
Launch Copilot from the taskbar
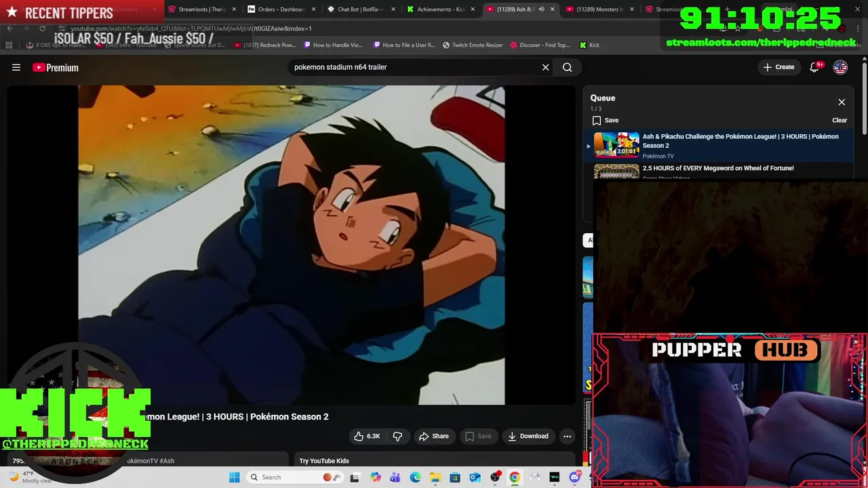pos(376,477)
